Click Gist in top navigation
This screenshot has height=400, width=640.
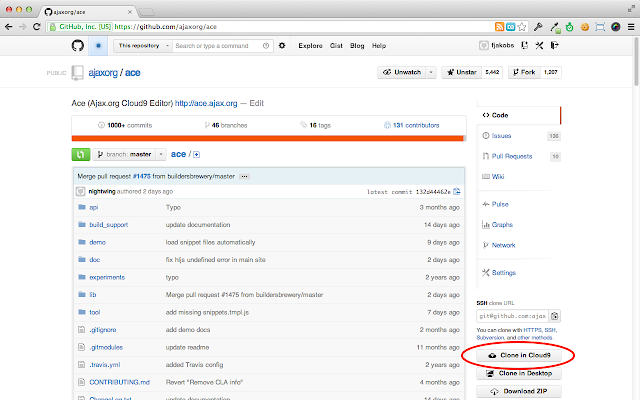coord(336,46)
